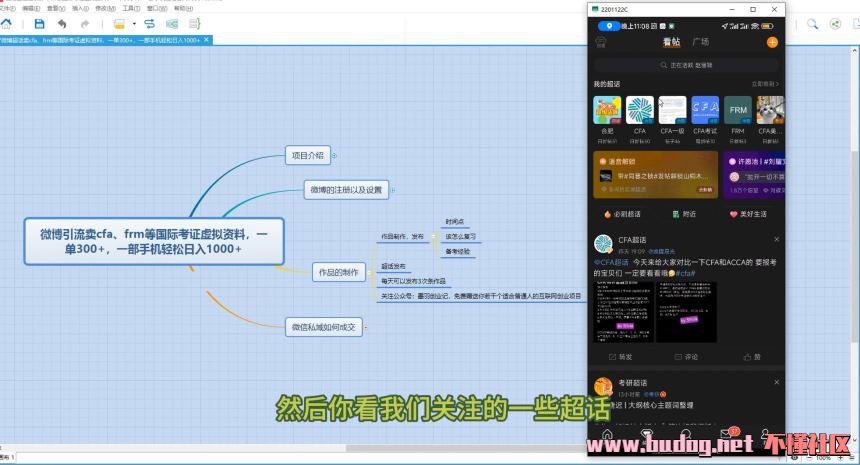The width and height of the screenshot is (860, 465).
Task: Tap the 必刷超话 shortcut
Action: click(622, 214)
